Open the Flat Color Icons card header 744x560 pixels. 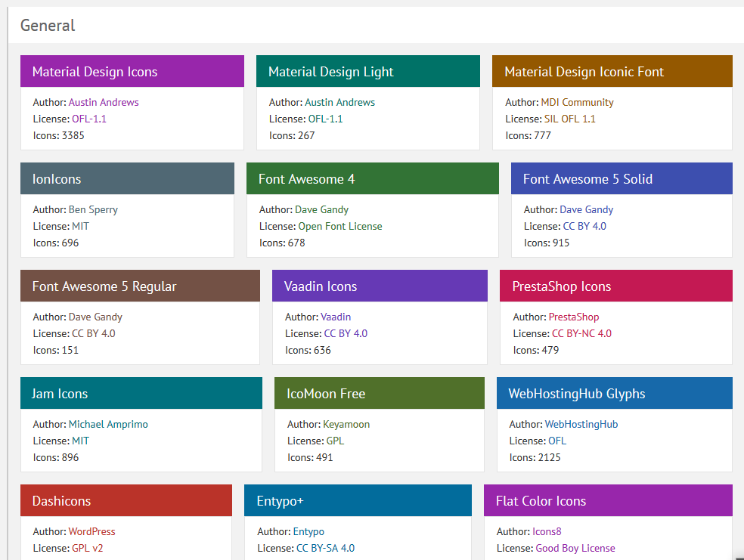point(608,500)
